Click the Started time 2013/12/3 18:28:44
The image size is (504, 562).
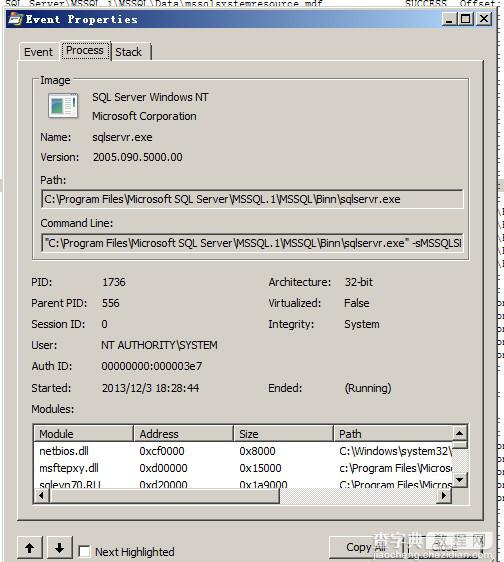[x=150, y=388]
